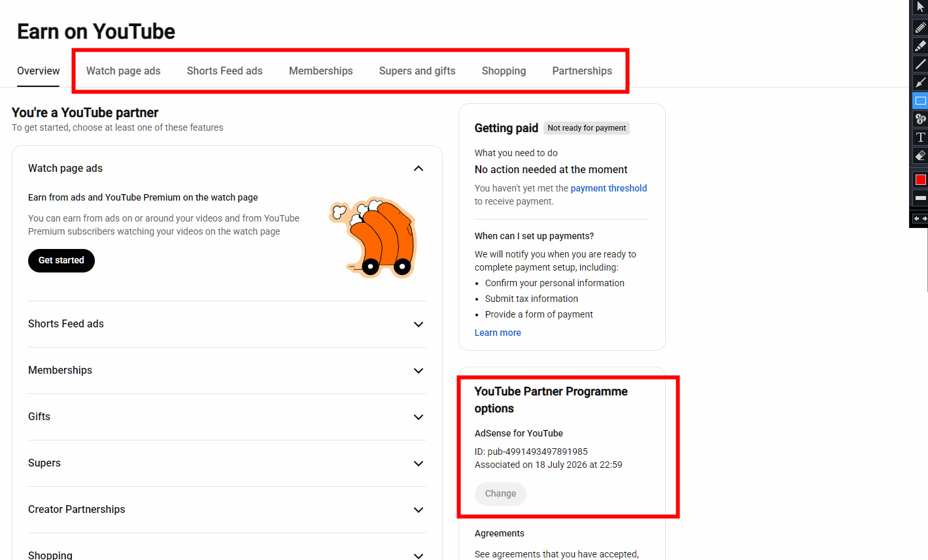This screenshot has width=928, height=560.
Task: Click the 'You're a YouTube partner' heading
Action: coord(85,112)
